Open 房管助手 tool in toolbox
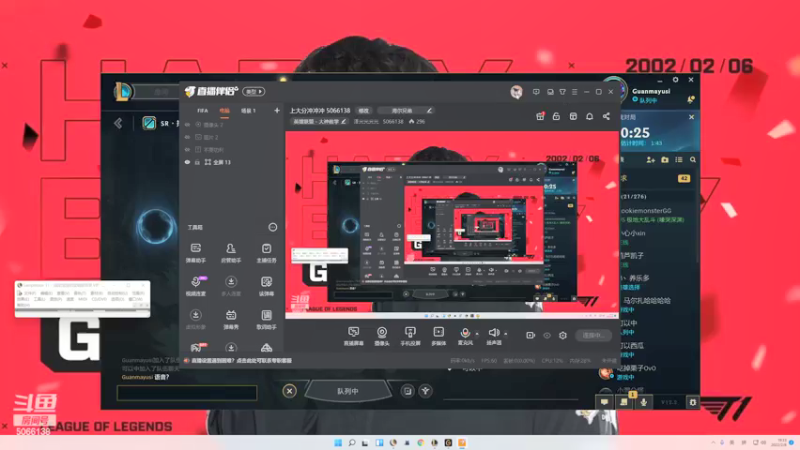 click(231, 253)
